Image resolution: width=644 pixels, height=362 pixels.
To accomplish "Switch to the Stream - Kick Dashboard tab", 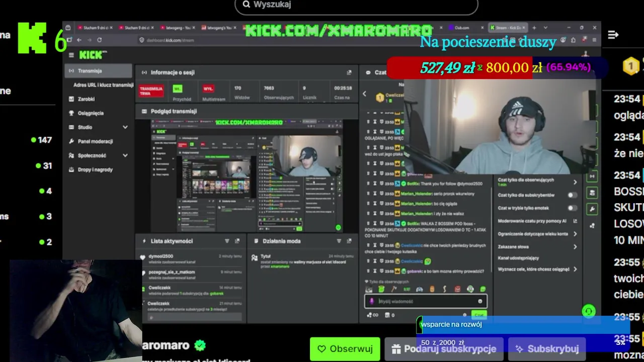I will pos(508,28).
